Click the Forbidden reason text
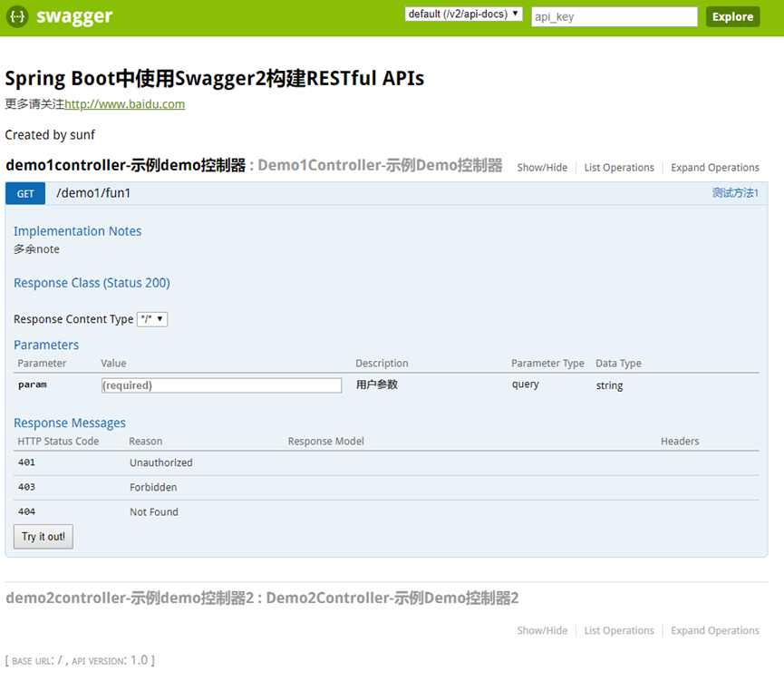 pos(153,487)
